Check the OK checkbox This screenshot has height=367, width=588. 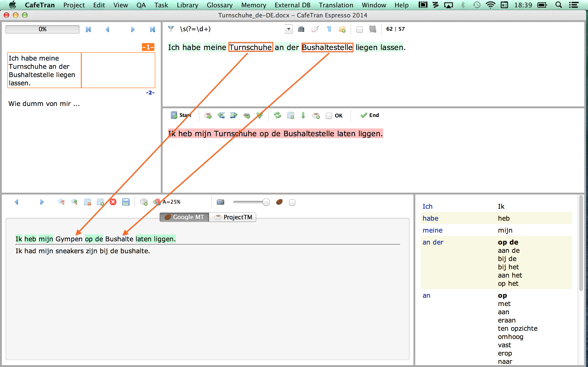(329, 116)
